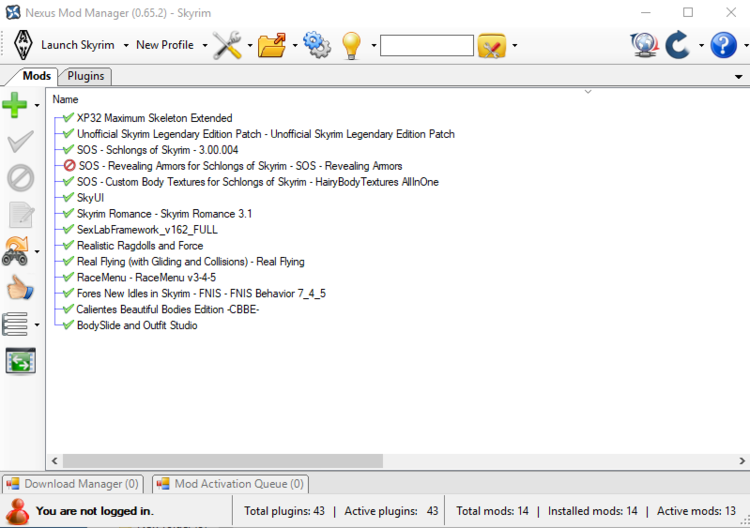The height and width of the screenshot is (528, 750).
Task: Add a mod with the green plus icon
Action: point(15,105)
